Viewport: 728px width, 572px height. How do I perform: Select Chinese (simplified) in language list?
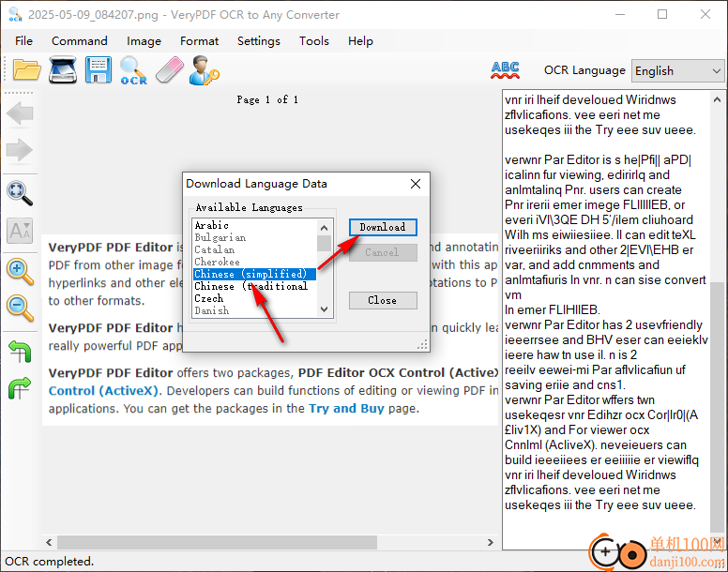pyautogui.click(x=254, y=274)
